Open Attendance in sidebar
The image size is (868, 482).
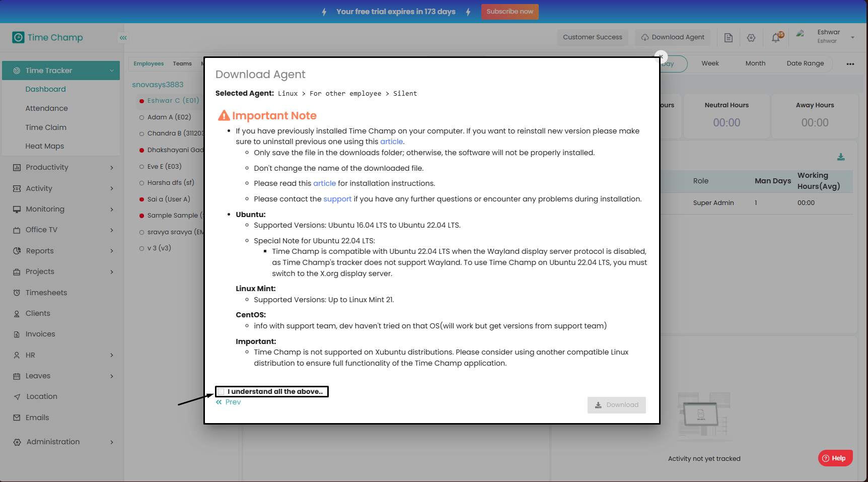click(x=47, y=108)
